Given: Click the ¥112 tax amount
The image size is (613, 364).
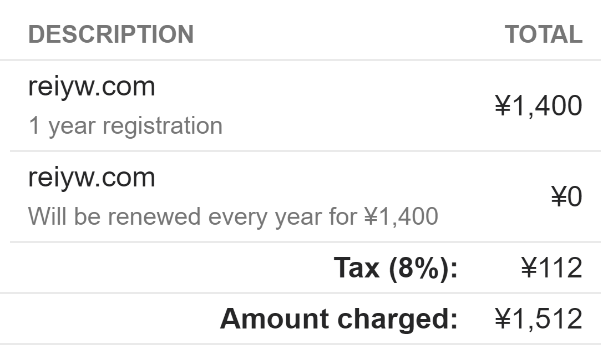Looking at the screenshot, I should 551,268.
